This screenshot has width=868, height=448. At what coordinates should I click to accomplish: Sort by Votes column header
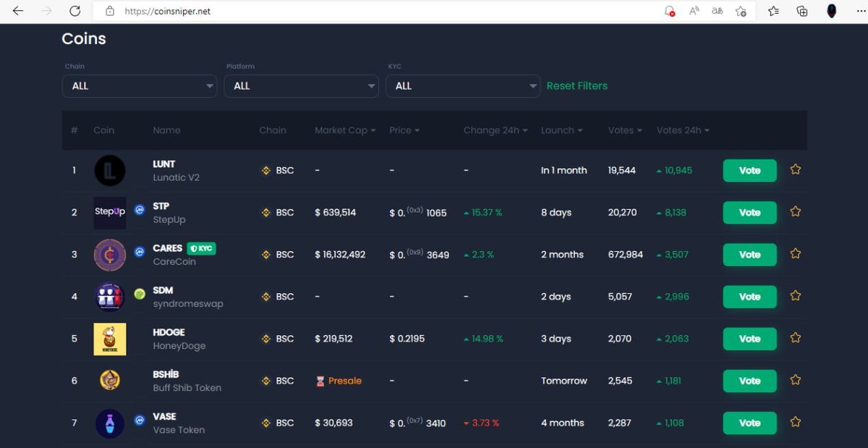[x=626, y=130]
